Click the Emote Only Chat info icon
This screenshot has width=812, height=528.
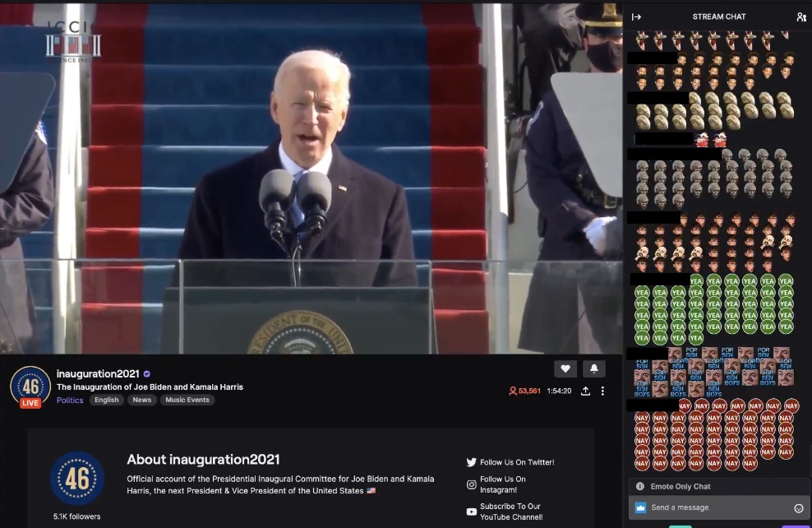pos(640,486)
